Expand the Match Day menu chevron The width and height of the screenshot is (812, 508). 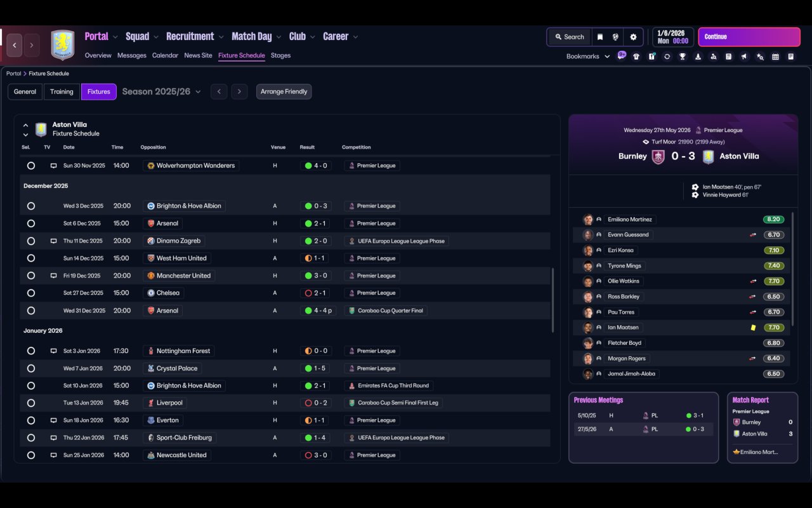pyautogui.click(x=278, y=37)
